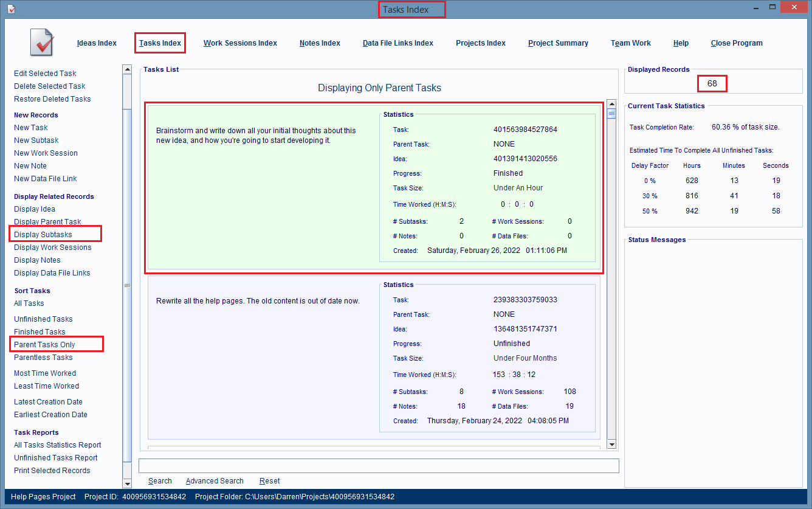
Task: Sort tasks by Most Time Worked
Action: [45, 373]
